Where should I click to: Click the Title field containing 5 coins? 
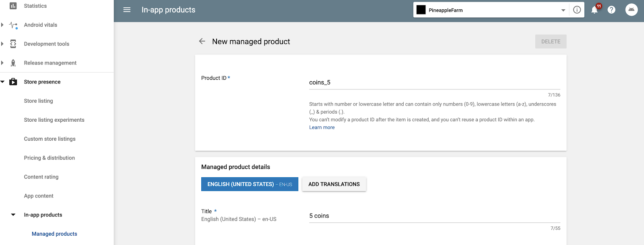(x=434, y=216)
